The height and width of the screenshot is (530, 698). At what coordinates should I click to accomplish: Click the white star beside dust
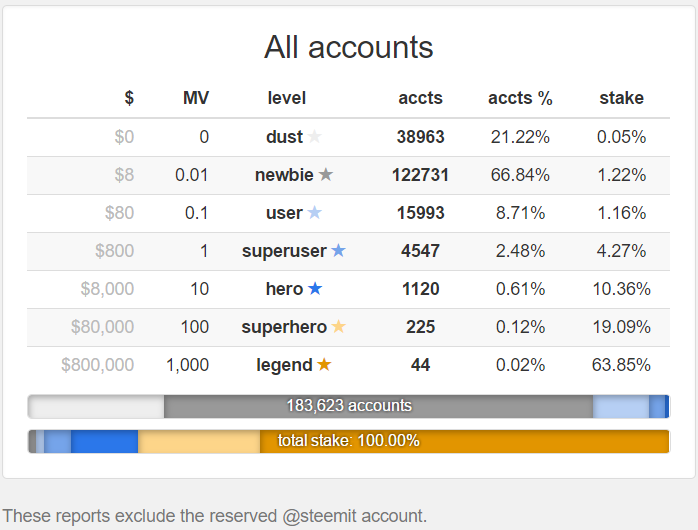[x=315, y=137]
